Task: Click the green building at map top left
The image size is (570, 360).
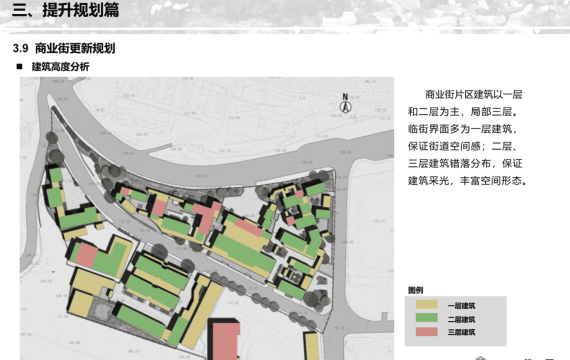Action: (56, 188)
